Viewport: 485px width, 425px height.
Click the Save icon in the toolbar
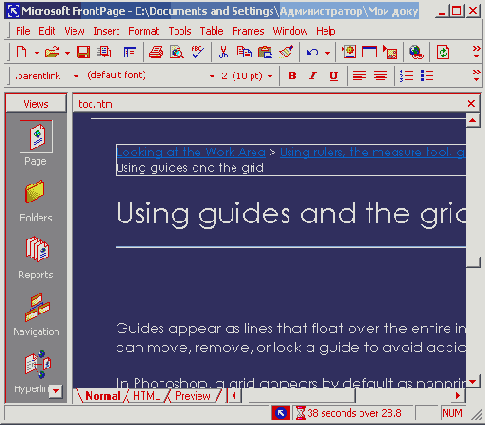83,52
